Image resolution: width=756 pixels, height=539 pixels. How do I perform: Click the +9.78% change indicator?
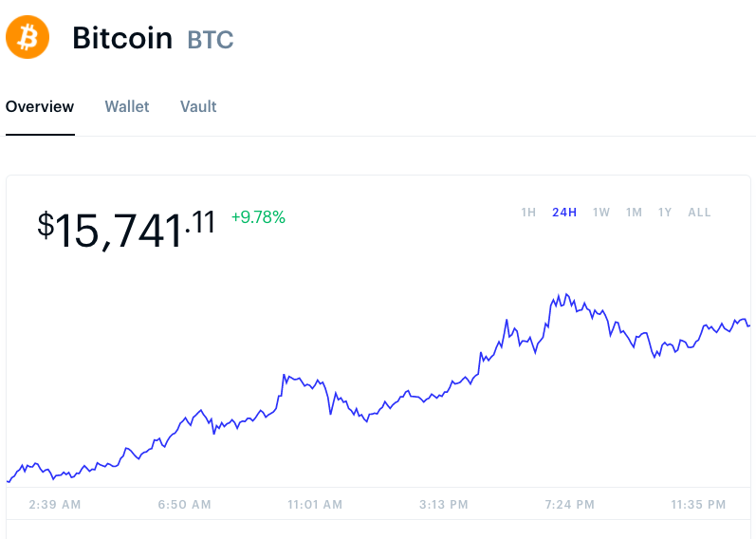(258, 217)
